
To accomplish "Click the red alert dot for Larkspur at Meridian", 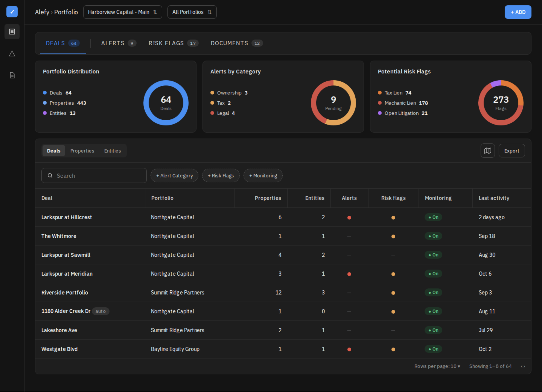I will 349,274.
